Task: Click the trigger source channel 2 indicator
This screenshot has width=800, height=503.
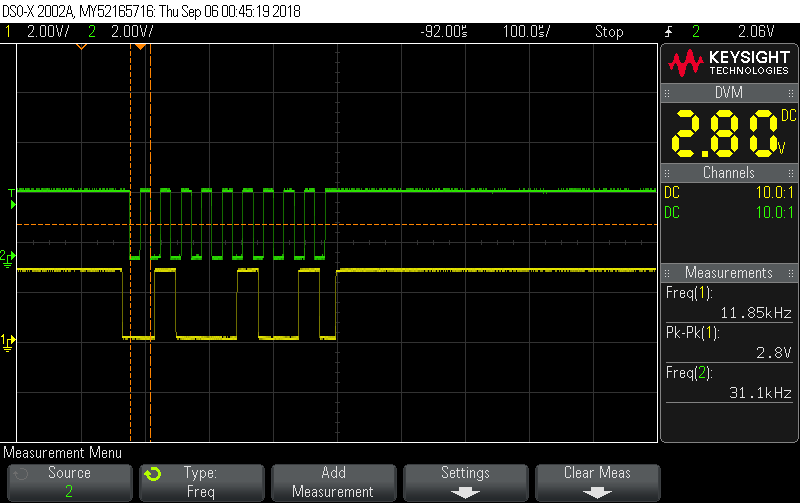Action: click(696, 32)
